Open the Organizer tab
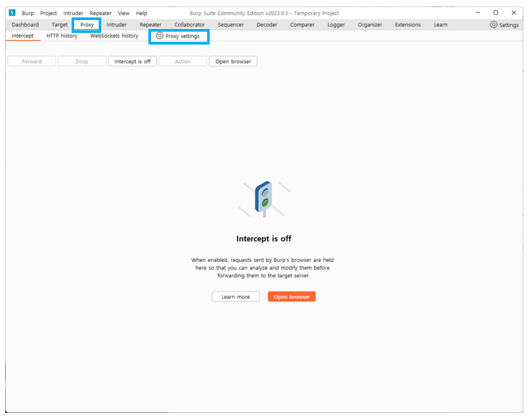Image resolution: width=531 pixels, height=420 pixels. (370, 25)
